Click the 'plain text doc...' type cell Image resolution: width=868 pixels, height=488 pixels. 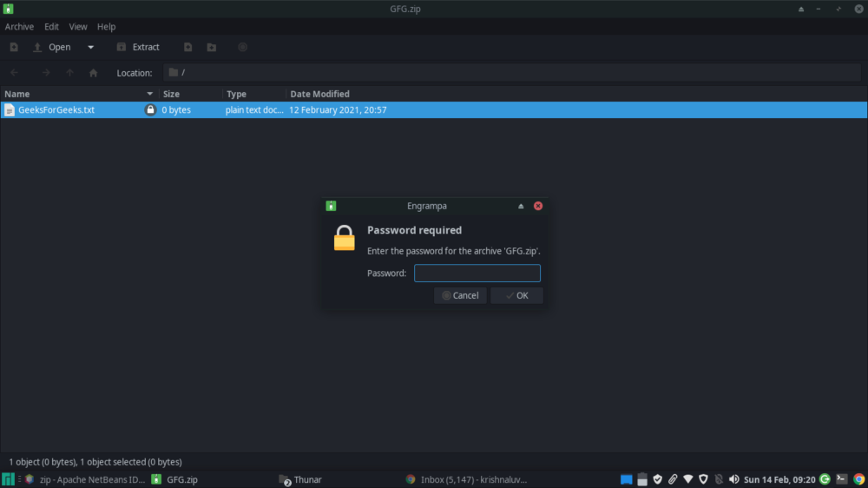point(254,109)
